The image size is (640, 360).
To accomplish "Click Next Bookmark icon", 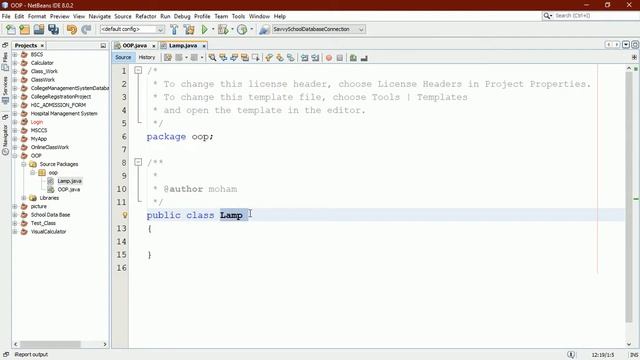I will tap(280, 58).
